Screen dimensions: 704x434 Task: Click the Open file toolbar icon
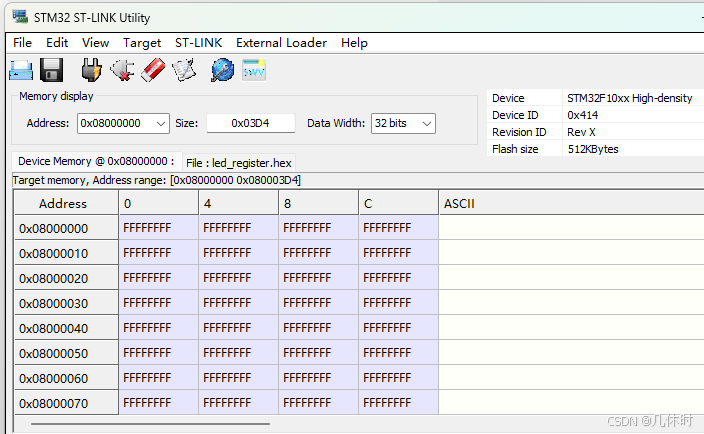coord(21,70)
